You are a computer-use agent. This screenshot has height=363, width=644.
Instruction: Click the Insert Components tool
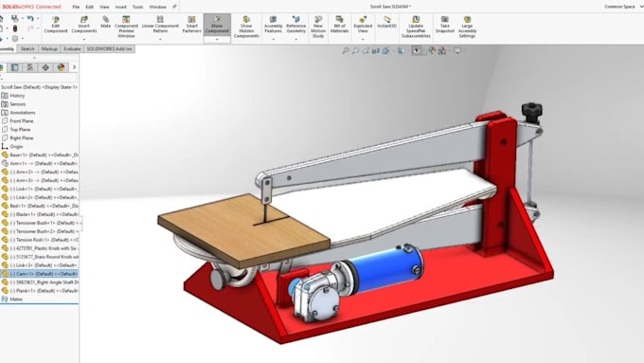coord(83,25)
